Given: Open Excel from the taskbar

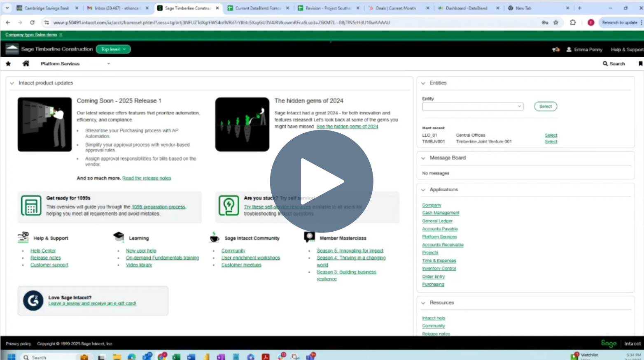Looking at the screenshot, I should pos(177,357).
